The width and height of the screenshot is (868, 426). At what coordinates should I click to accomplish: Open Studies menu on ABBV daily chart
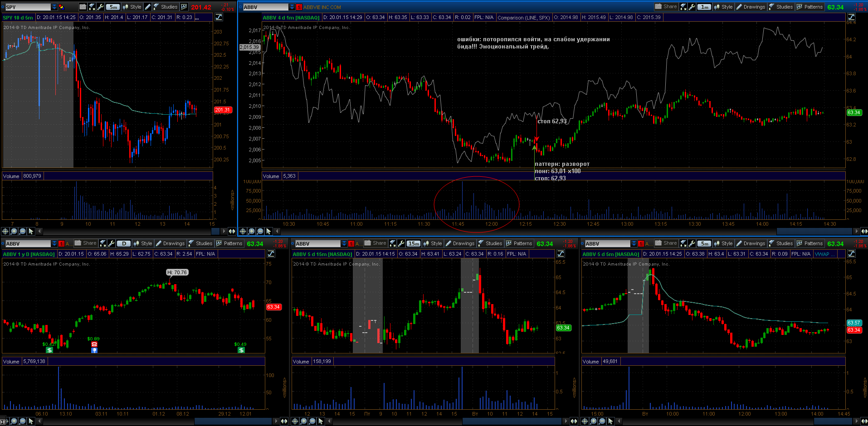pos(200,243)
